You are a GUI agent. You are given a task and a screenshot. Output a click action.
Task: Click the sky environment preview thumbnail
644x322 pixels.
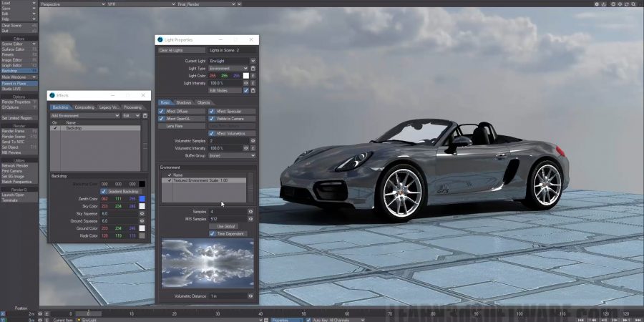click(x=208, y=264)
